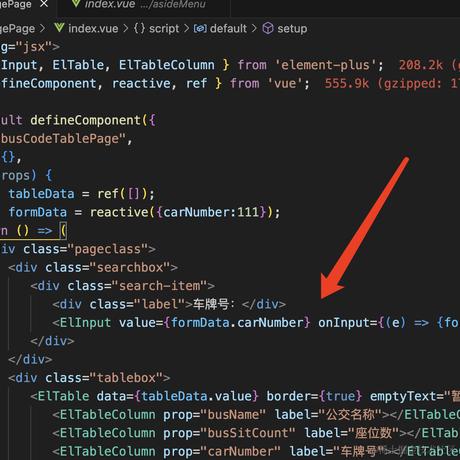The image size is (460, 460).
Task: Expand chevron after Page breadcrumb
Action: pos(42,28)
